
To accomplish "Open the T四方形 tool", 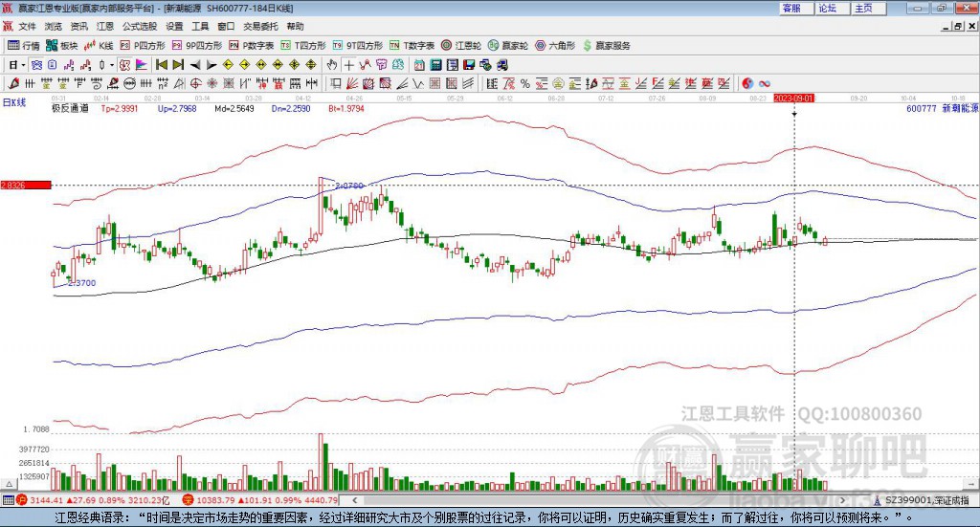I will coord(303,46).
